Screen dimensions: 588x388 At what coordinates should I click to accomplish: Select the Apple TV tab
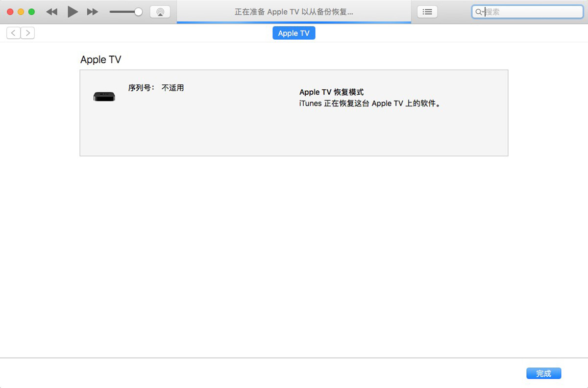[x=294, y=33]
